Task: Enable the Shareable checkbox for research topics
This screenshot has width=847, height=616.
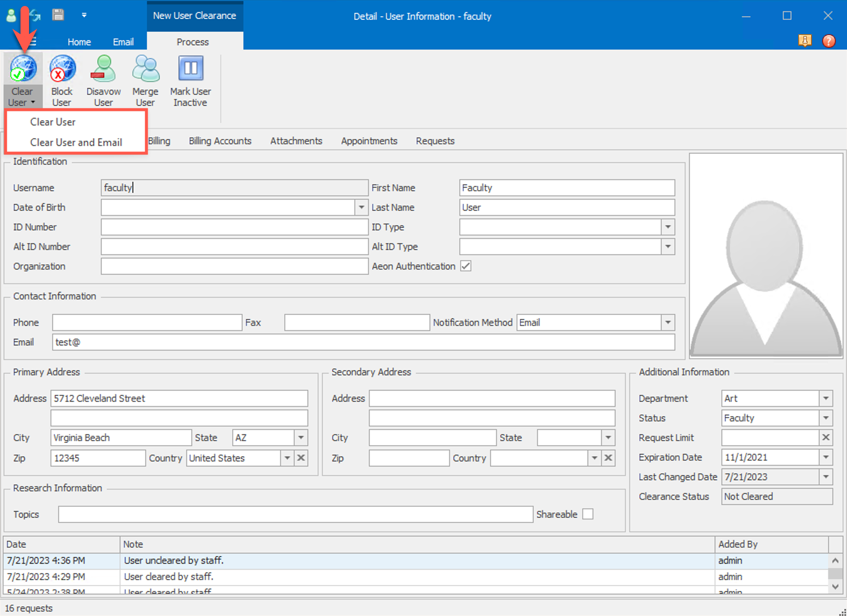Action: [x=588, y=514]
